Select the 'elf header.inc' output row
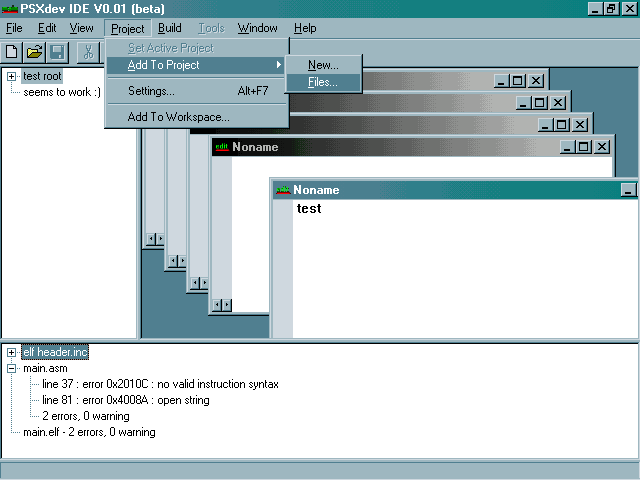Image resolution: width=640 pixels, height=480 pixels. 55,352
